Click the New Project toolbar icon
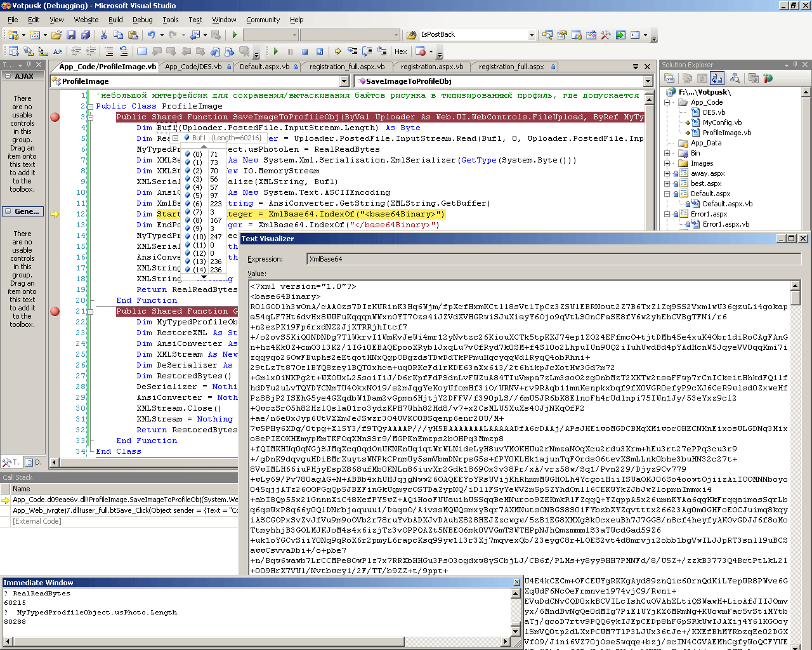The width and height of the screenshot is (812, 650). [x=12, y=35]
